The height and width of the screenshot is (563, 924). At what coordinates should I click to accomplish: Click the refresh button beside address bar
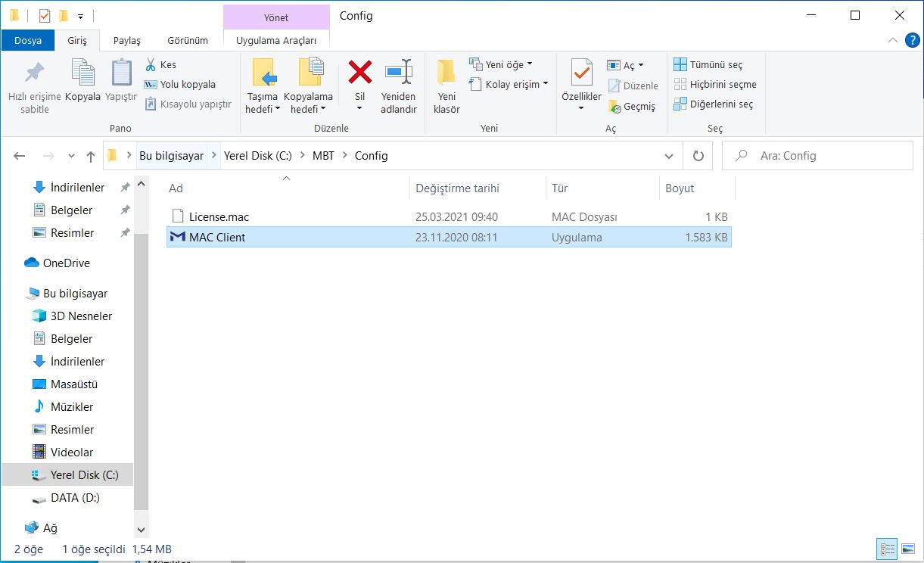click(x=698, y=156)
